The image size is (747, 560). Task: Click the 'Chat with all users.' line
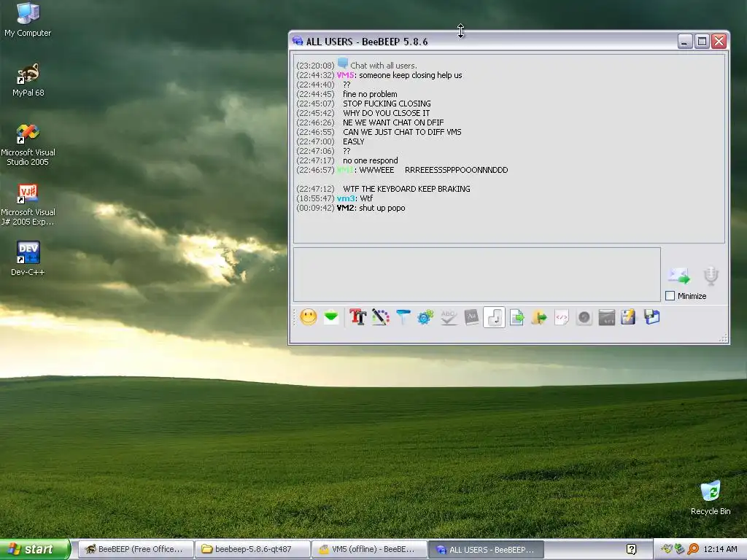(x=384, y=66)
